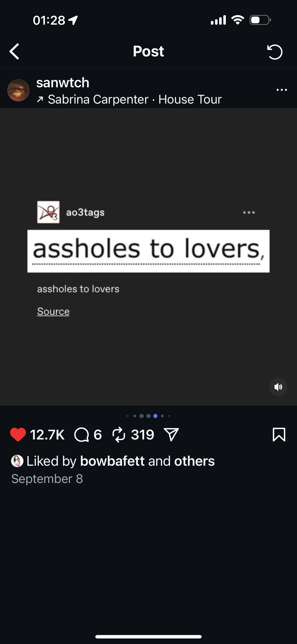Open comments via the speech bubble icon
This screenshot has height=644, width=297.
(x=82, y=434)
